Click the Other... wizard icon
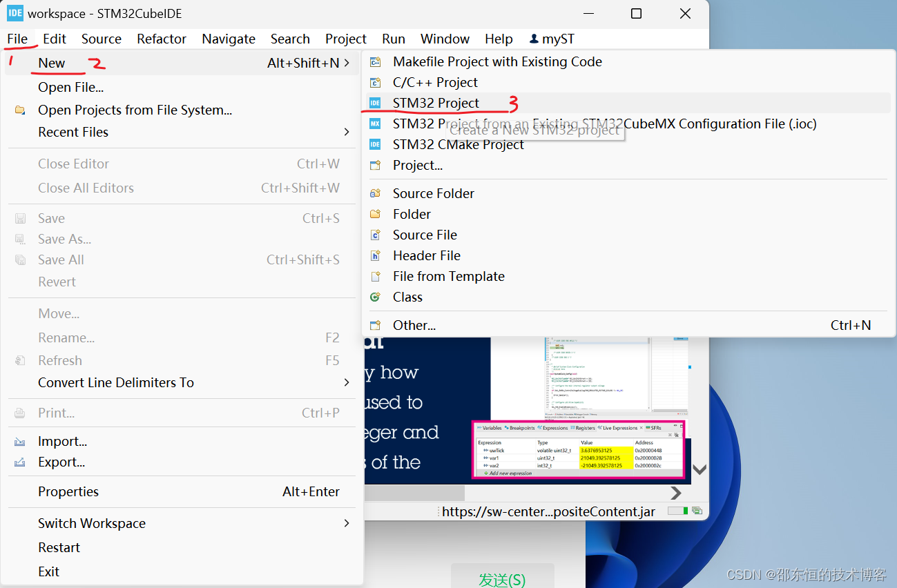Viewport: 897px width, 588px height. 375,325
